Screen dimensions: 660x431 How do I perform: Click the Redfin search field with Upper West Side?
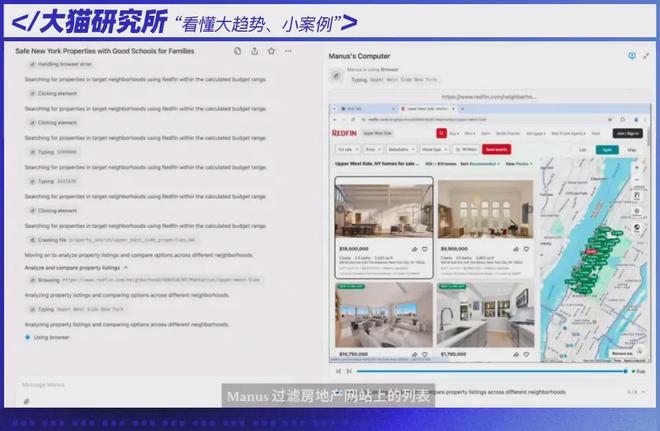coord(398,133)
